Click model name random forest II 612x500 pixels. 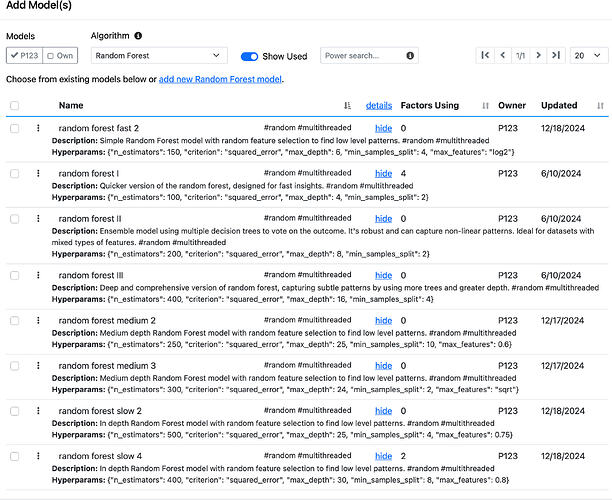(90, 219)
